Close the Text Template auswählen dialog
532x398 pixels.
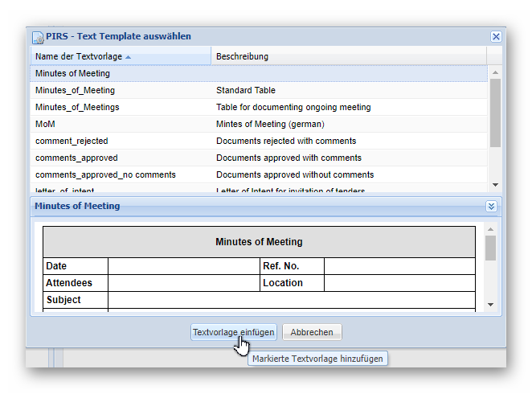point(496,37)
